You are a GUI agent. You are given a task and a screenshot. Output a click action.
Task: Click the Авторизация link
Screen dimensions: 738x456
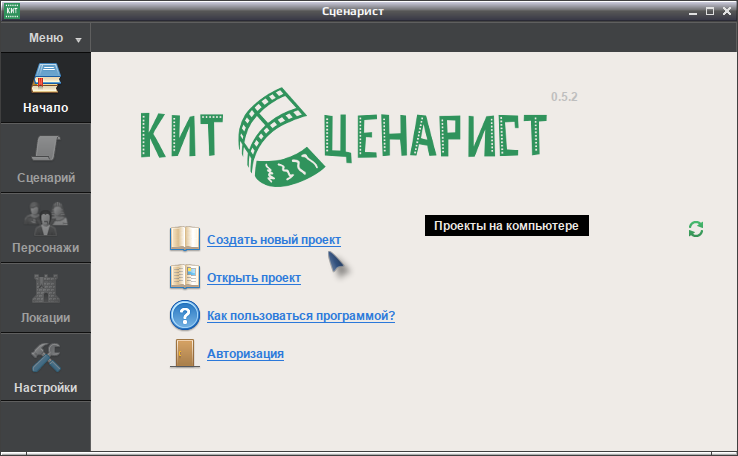tap(245, 354)
